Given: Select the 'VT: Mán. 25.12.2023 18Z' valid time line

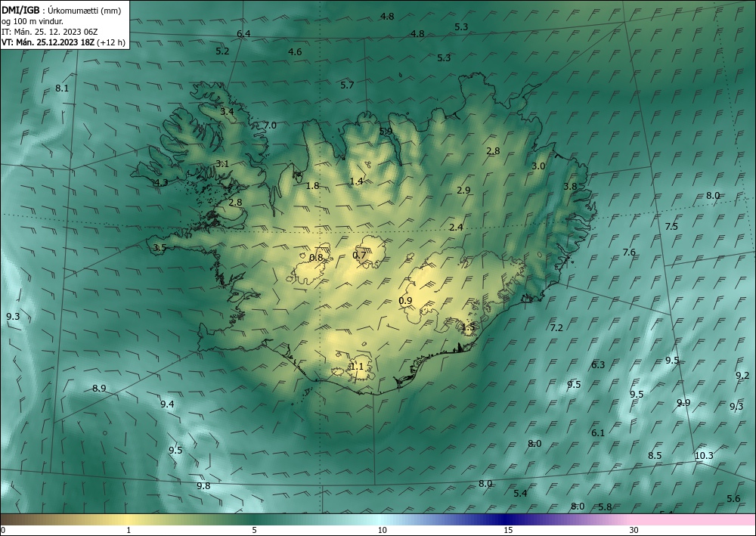Looking at the screenshot, I should click(48, 42).
